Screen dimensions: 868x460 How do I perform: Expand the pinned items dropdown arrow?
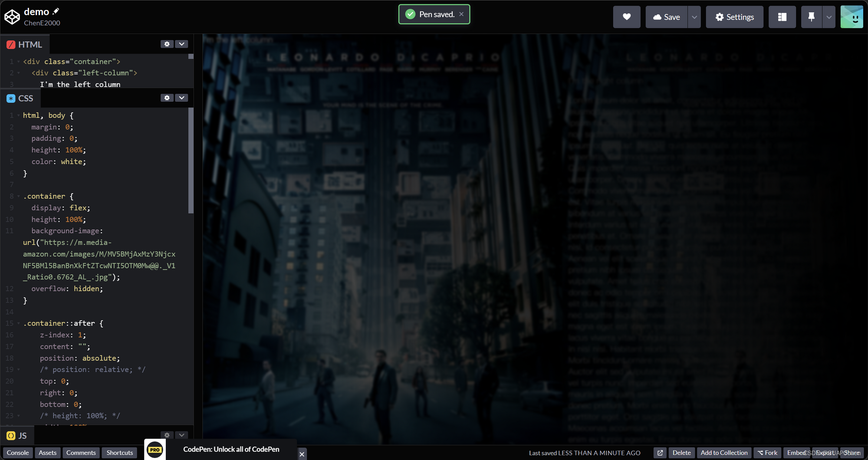(x=829, y=17)
